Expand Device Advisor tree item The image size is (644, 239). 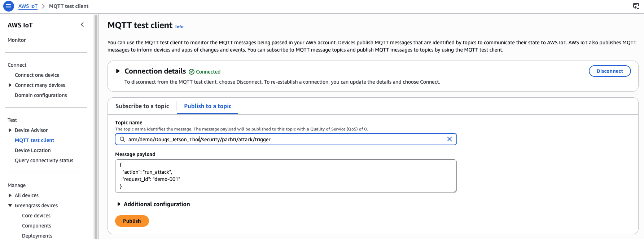(x=10, y=130)
